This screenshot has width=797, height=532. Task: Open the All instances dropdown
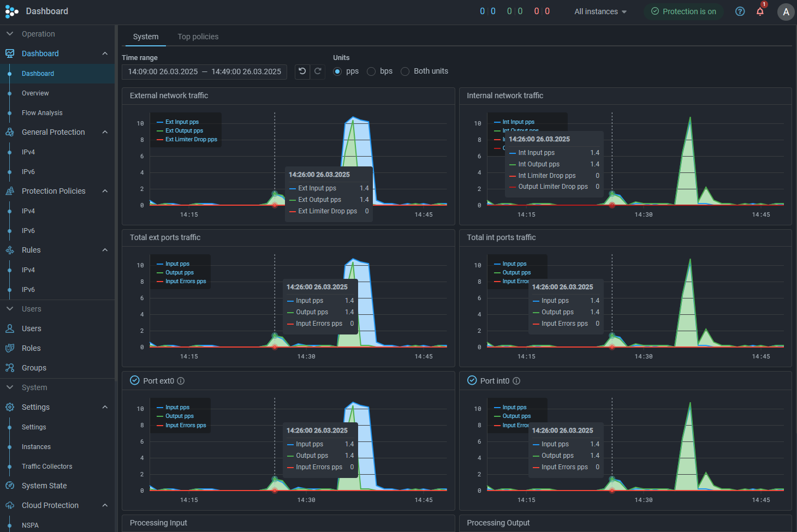[x=600, y=11]
